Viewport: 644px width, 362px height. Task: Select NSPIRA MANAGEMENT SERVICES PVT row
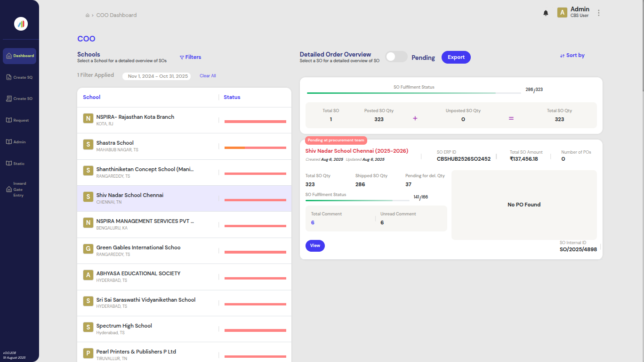click(184, 224)
